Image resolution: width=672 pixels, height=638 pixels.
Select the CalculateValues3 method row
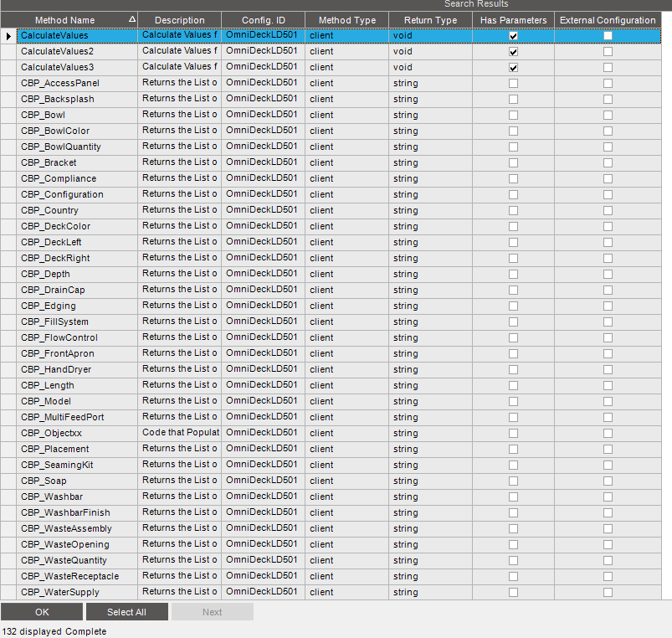coord(57,67)
